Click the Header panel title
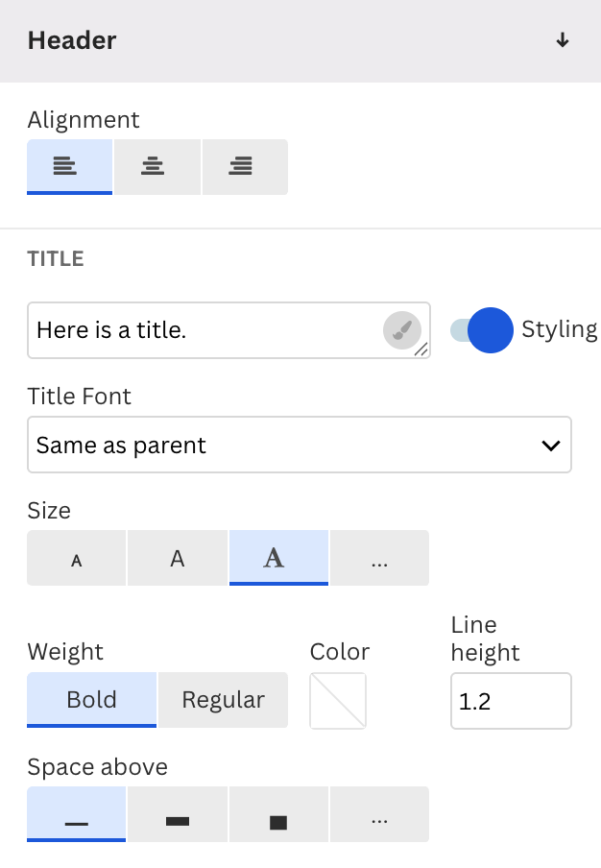601x868 pixels. pos(72,40)
